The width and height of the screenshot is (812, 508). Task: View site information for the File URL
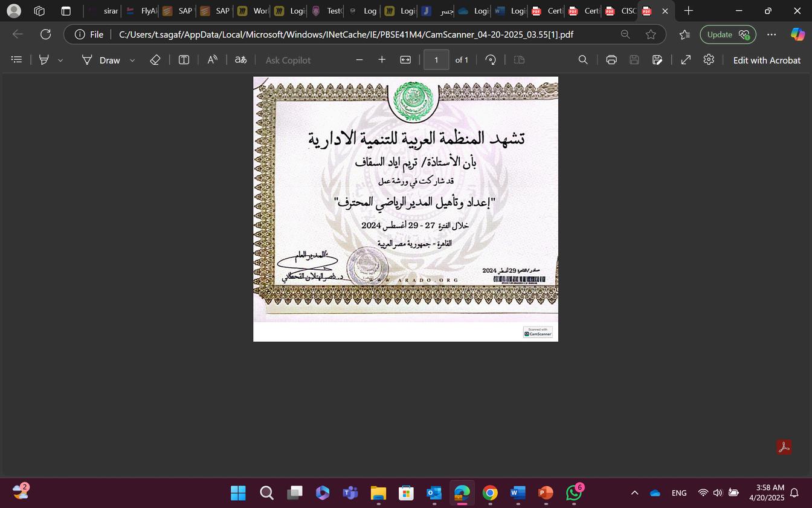89,34
